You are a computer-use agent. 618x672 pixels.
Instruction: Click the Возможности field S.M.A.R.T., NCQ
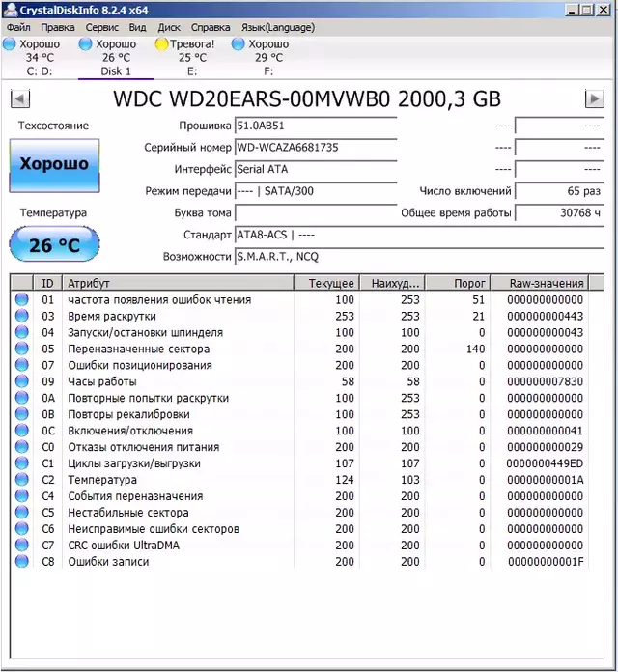[420, 257]
